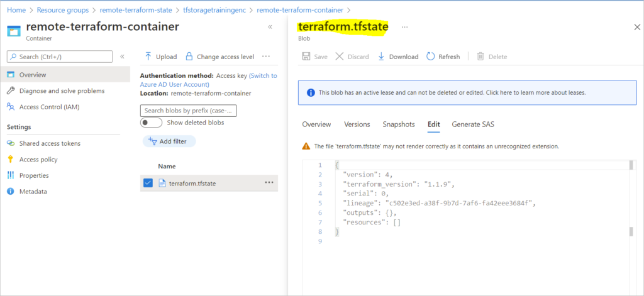Screen dimensions: 644x296
Task: Click the Download arrow icon
Action: [x=381, y=57]
